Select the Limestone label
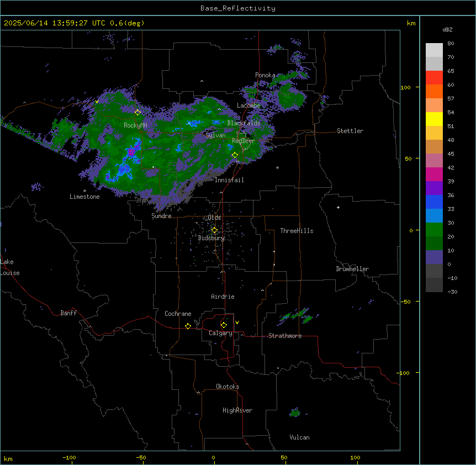The height and width of the screenshot is (465, 476). 84,197
